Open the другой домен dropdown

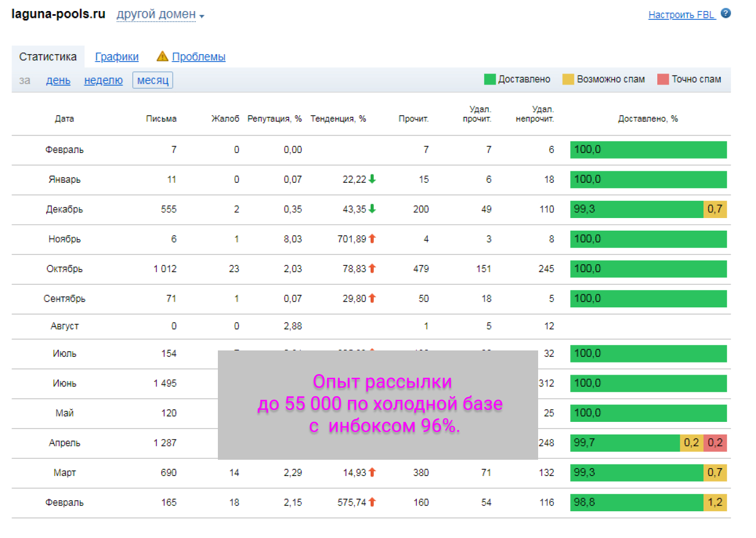point(160,14)
